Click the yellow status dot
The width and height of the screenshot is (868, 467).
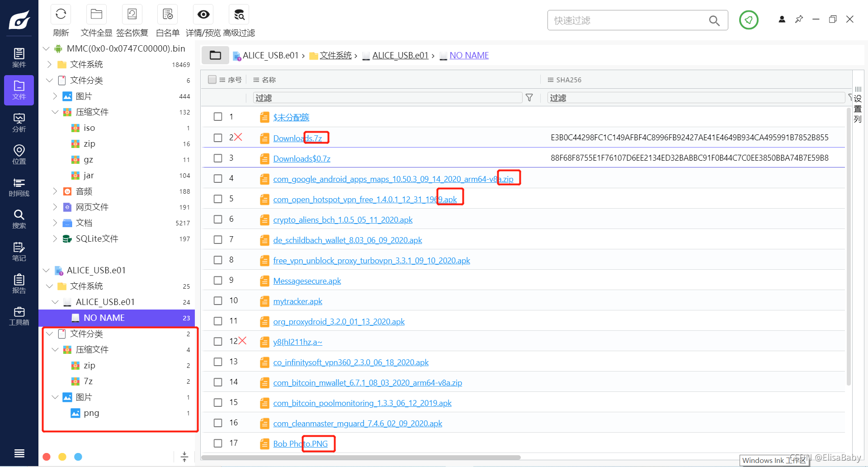(x=62, y=457)
